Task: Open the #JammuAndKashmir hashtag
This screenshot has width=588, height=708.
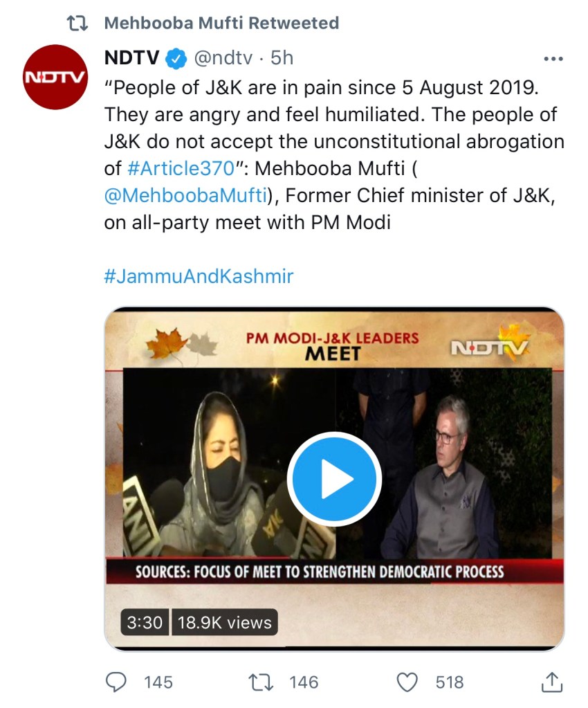Action: [199, 276]
